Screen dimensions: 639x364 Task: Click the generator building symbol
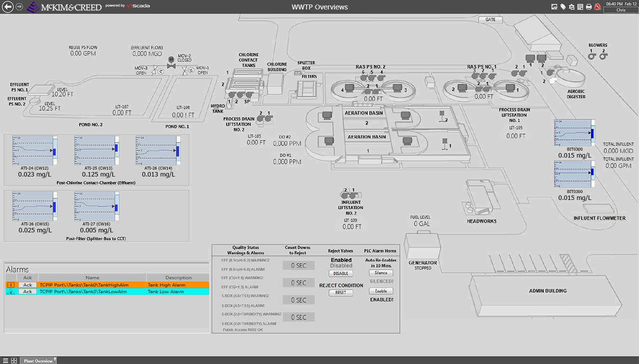422,246
